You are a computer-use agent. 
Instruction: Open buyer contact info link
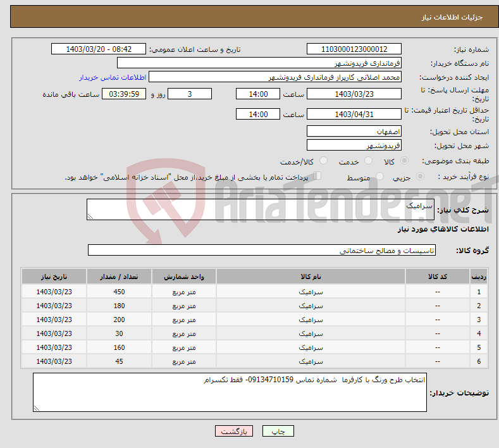[x=113, y=77]
